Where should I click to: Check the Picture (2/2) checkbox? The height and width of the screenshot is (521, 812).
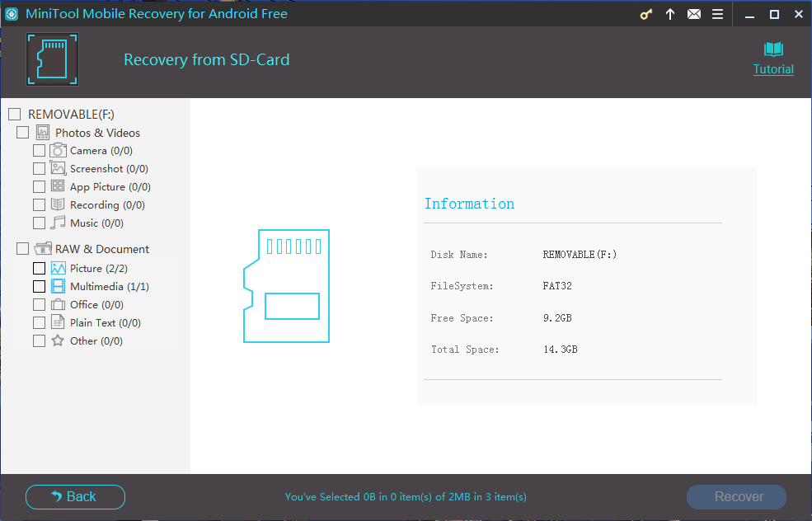tap(40, 268)
